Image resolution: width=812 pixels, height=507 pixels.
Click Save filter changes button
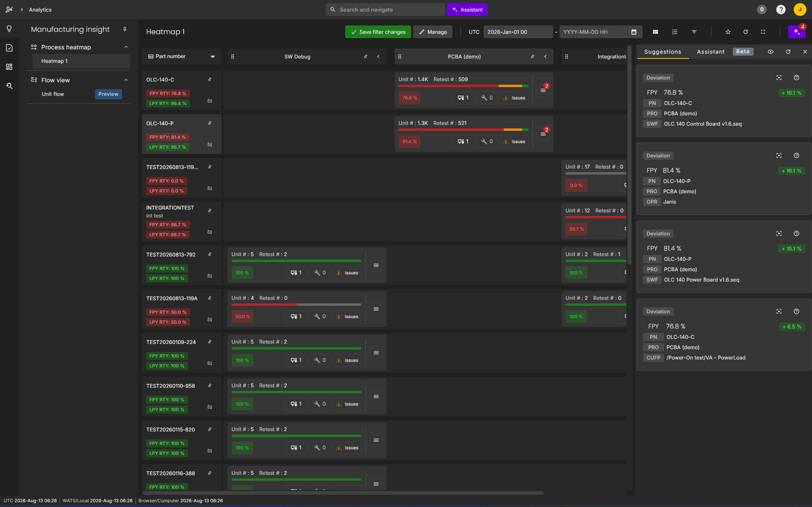point(378,32)
